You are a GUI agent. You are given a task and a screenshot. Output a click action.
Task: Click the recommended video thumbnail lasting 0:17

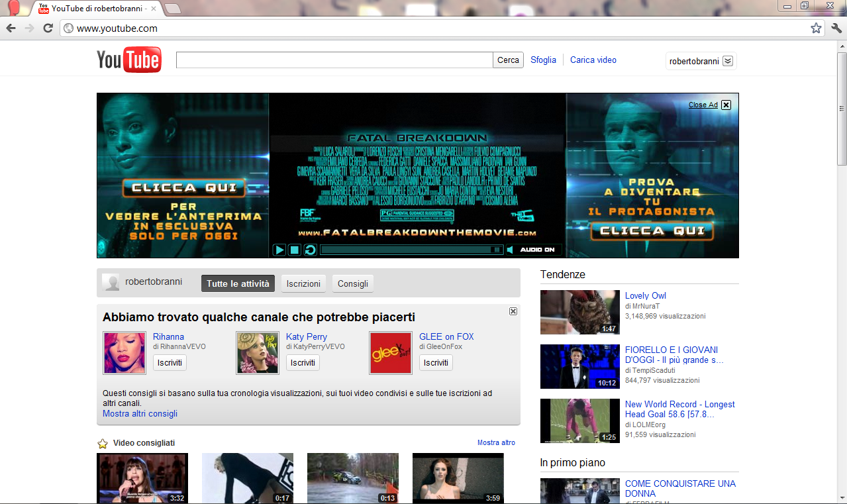click(x=248, y=478)
